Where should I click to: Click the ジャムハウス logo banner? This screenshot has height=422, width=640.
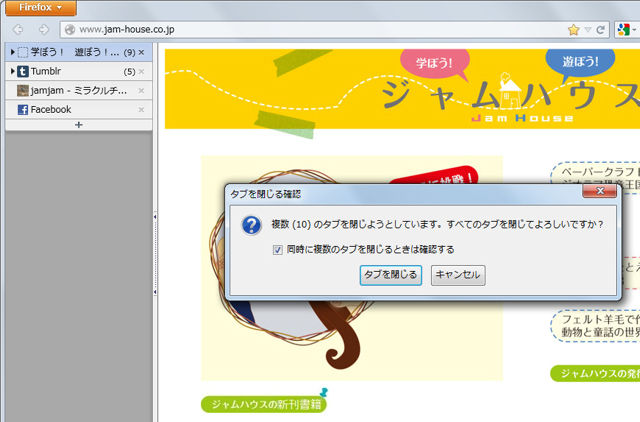tap(402, 89)
